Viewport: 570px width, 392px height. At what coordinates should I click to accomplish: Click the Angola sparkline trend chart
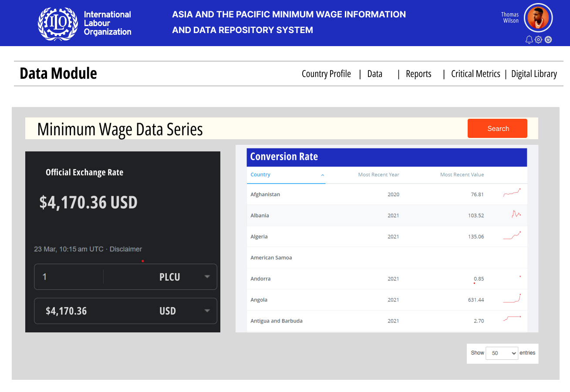512,299
